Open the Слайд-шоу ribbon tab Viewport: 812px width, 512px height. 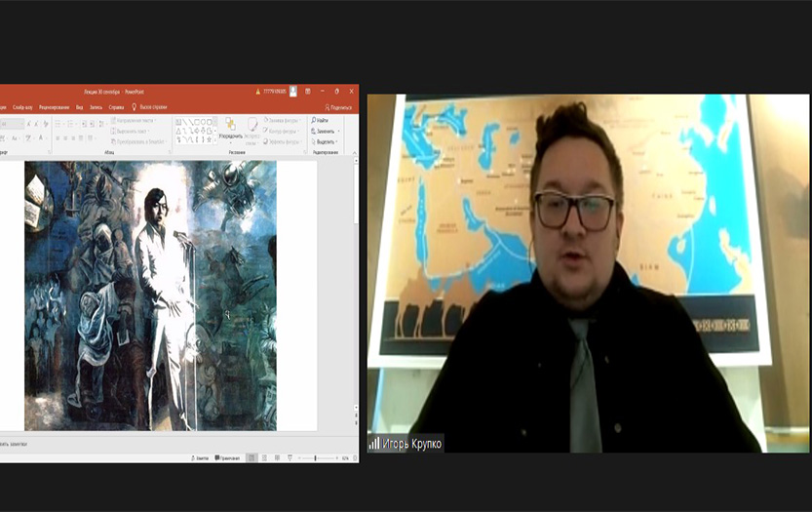(21, 107)
